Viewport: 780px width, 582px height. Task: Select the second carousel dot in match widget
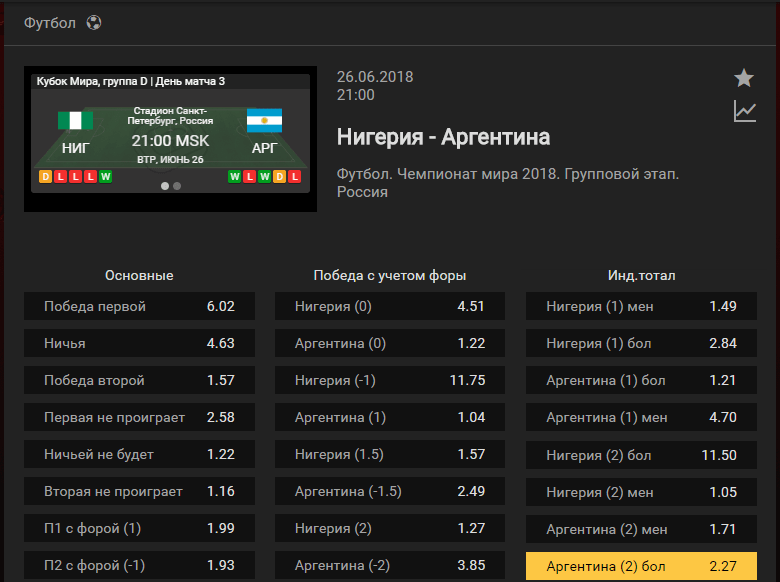[x=177, y=186]
